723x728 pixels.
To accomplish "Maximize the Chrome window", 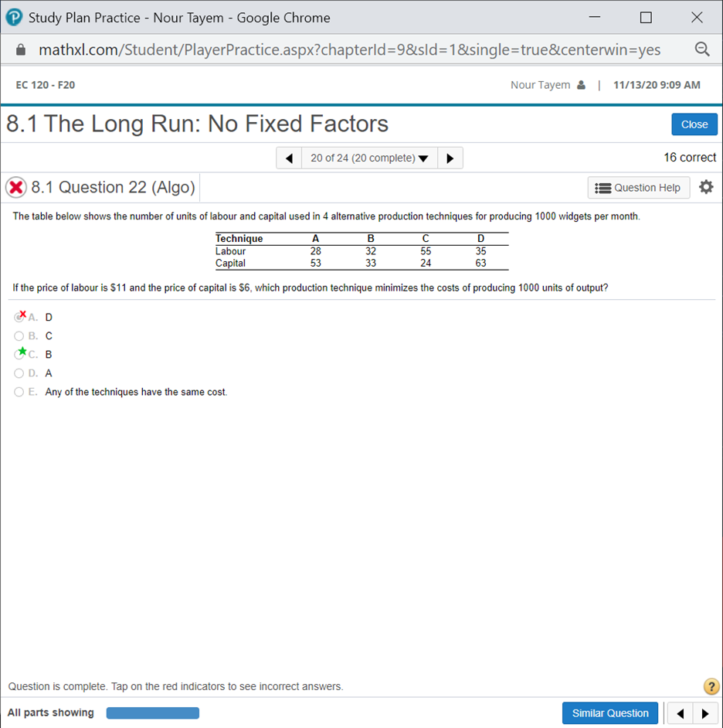I will point(646,18).
